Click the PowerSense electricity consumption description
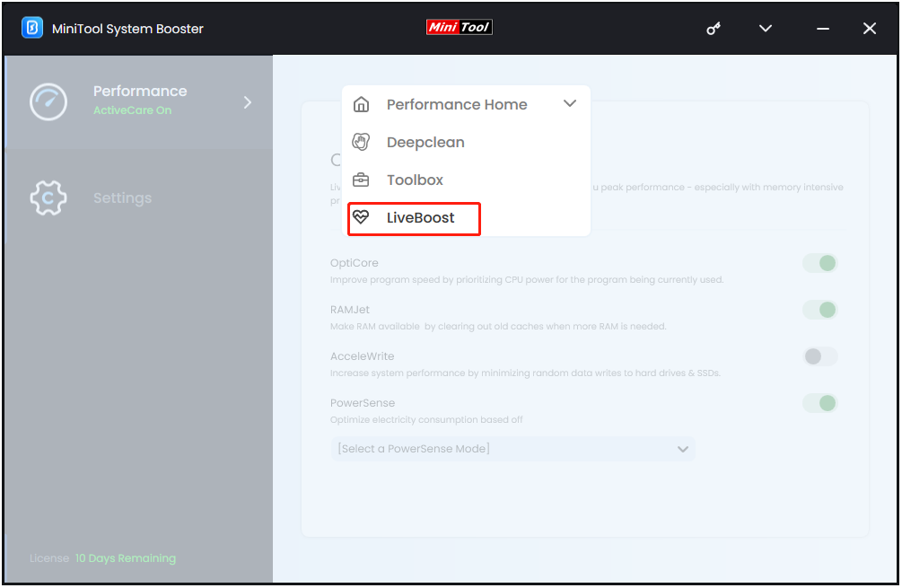 tap(426, 419)
